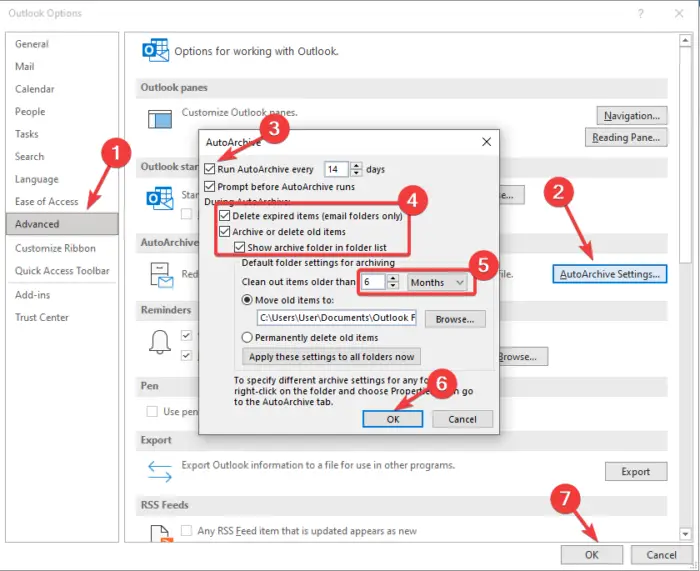The width and height of the screenshot is (700, 571).
Task: Open Add-ins options category
Action: [x=62, y=295]
